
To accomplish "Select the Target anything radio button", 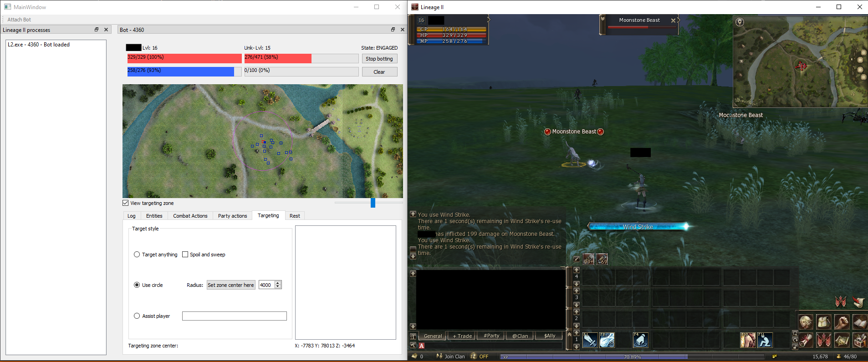I will 137,255.
